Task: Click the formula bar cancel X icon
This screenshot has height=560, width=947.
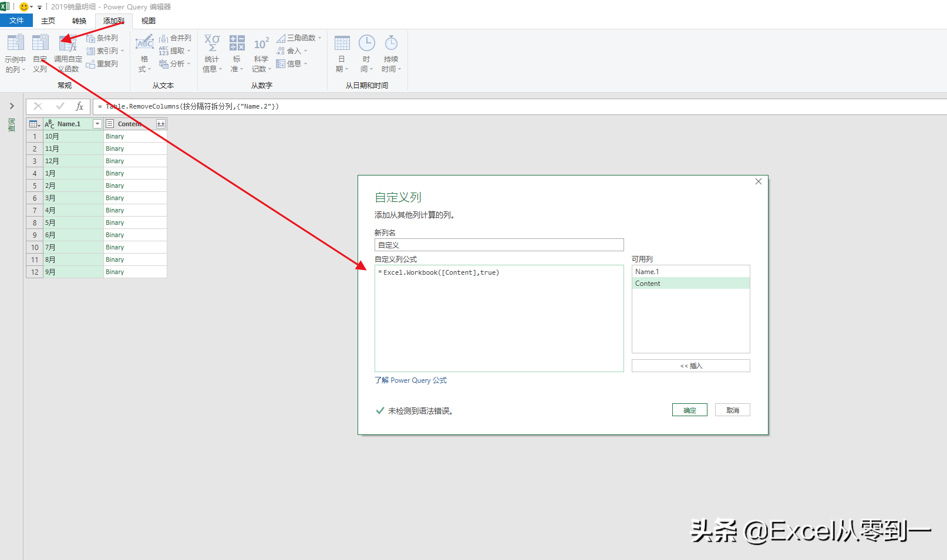Action: (38, 106)
